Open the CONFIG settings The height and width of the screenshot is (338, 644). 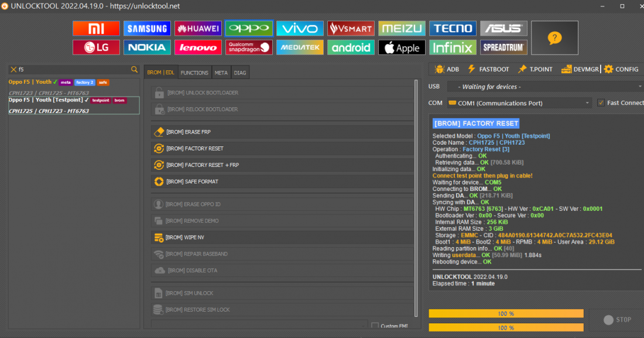pyautogui.click(x=621, y=69)
